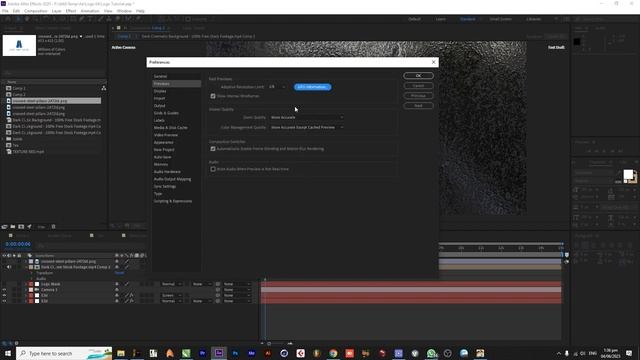Viewport: 640px width, 360px height.
Task: Select Scripting & Expressions in Preferences
Action: coord(173,201)
